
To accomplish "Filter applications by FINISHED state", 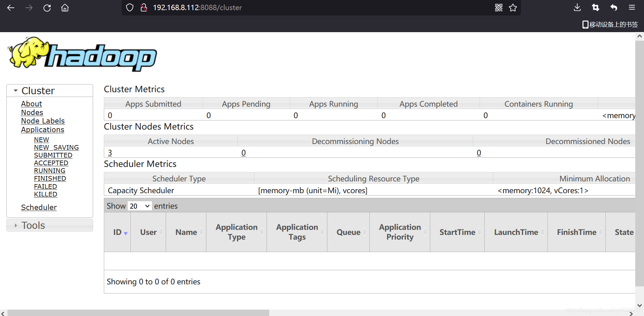I will (50, 178).
